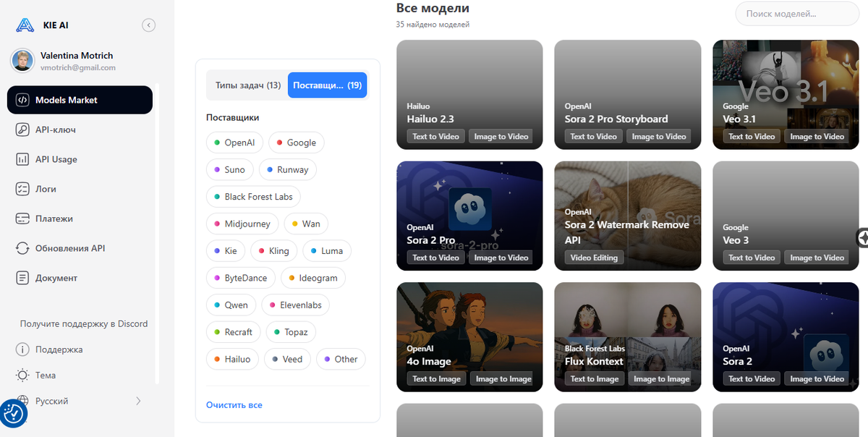Toggle the ByteDance provider filter

pos(240,278)
